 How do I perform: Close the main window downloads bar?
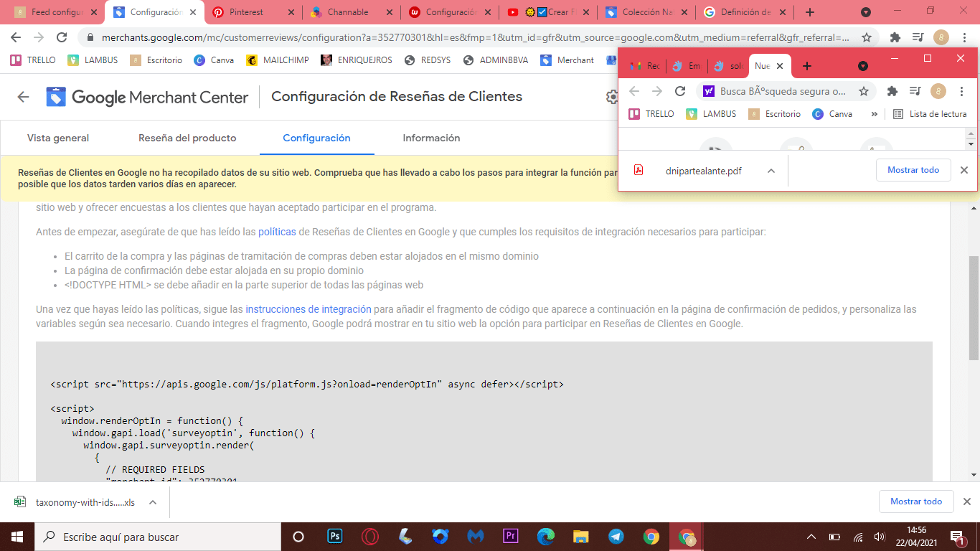click(967, 501)
